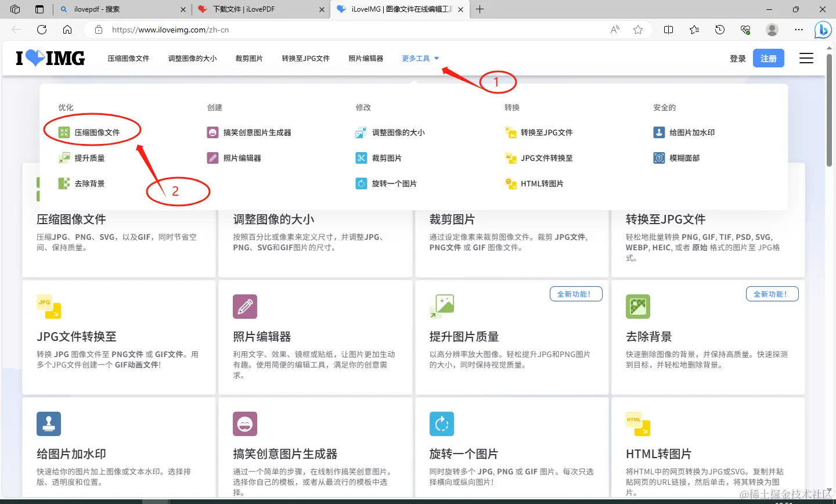Viewport: 836px width, 504px height.
Task: Click the blue 注册 register button
Action: pos(769,58)
